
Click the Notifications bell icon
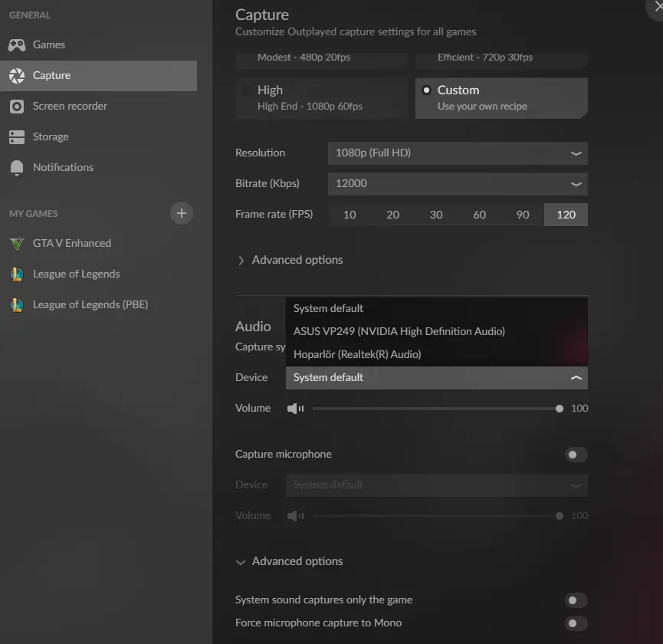(x=17, y=168)
